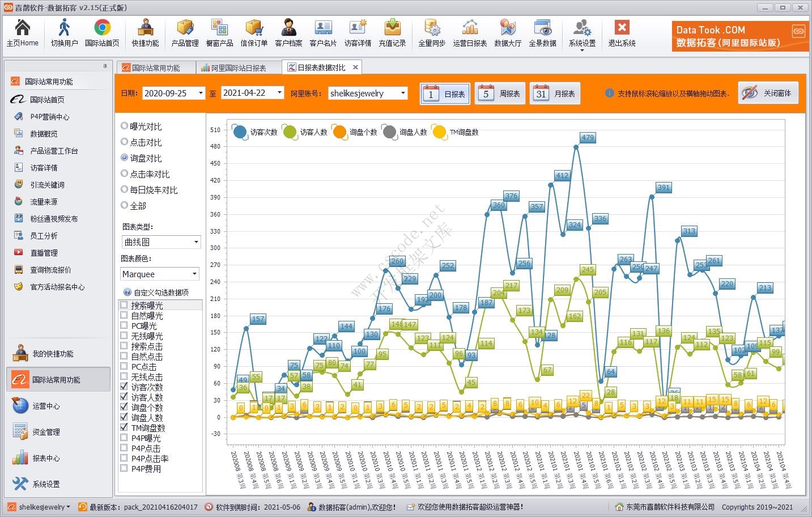Image resolution: width=812 pixels, height=517 pixels.
Task: Switch to 国际站常用功能 tab
Action: pyautogui.click(x=156, y=67)
